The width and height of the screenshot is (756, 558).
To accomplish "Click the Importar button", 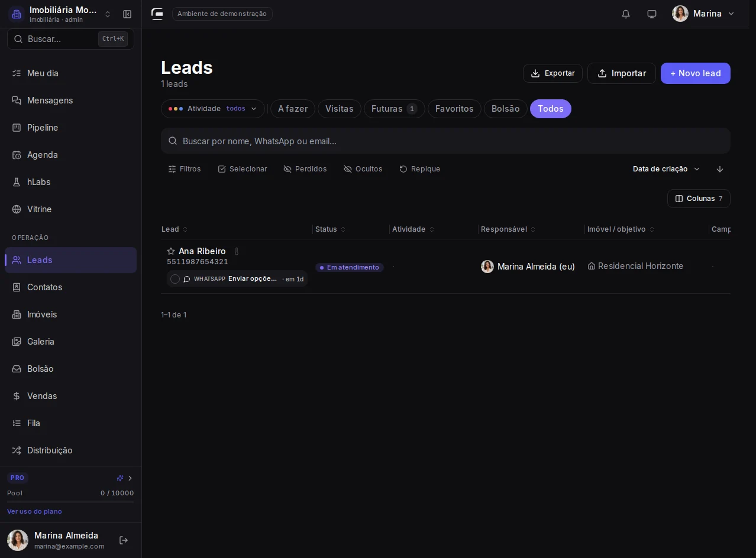I will tap(622, 73).
